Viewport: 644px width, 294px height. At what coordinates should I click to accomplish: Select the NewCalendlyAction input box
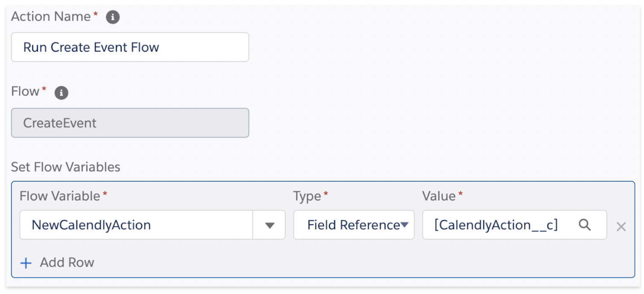pos(128,225)
